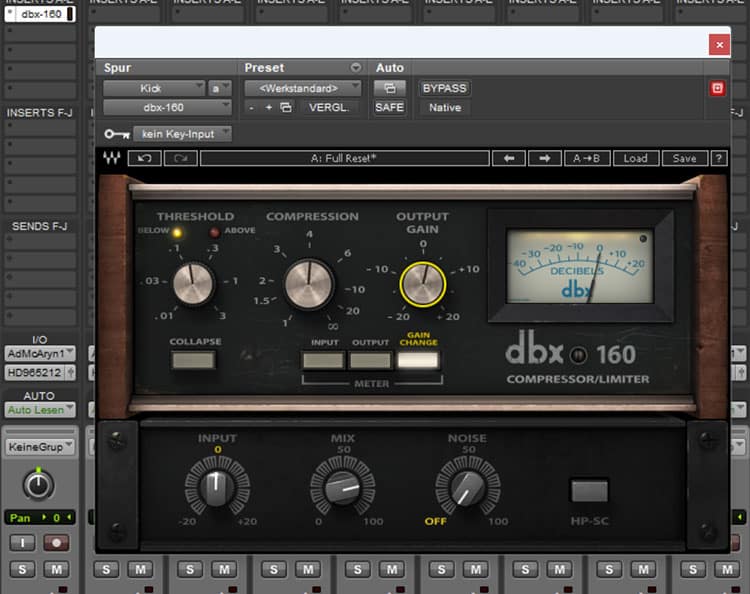Open Waves help question mark
750x594 pixels.
pos(718,158)
